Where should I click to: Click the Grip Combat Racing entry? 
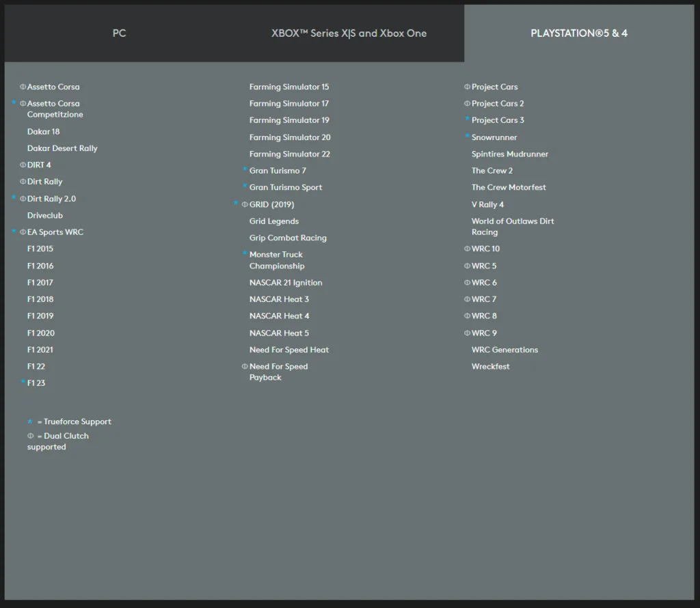pyautogui.click(x=288, y=238)
